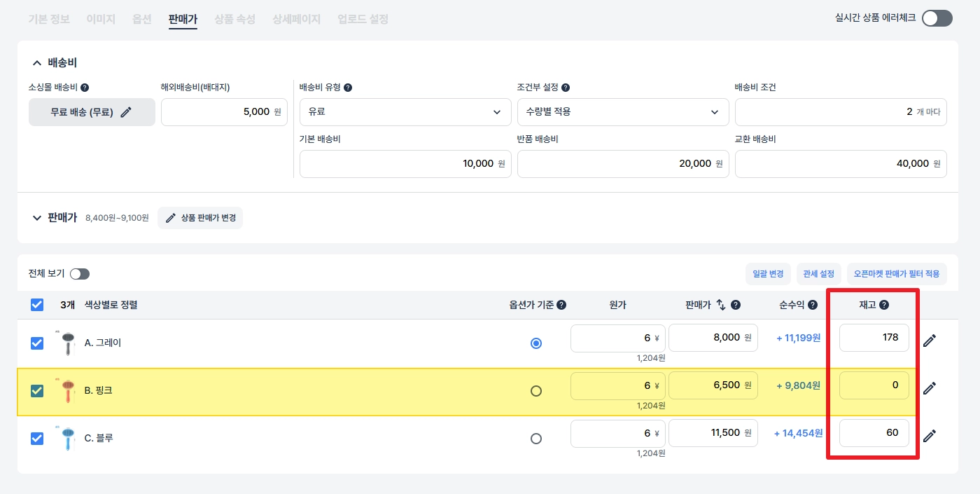Click the edit pencil for 블루 row
This screenshot has height=494, width=980.
tap(929, 436)
